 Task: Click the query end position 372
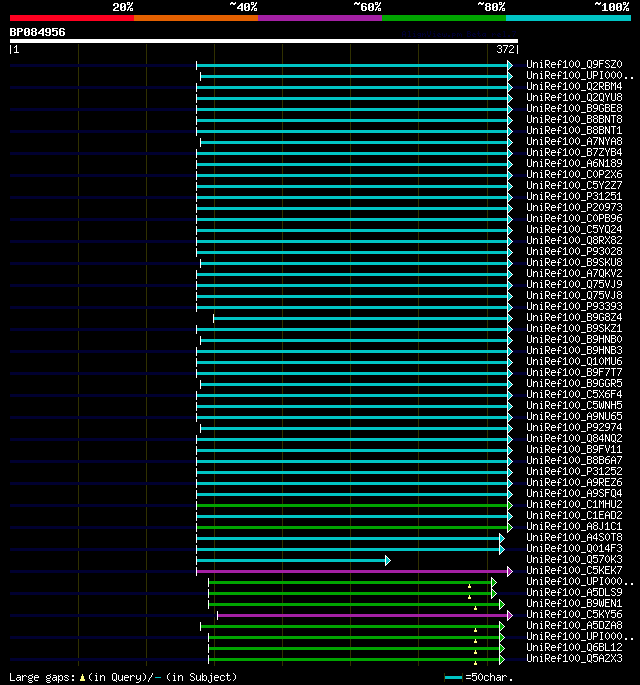505,49
